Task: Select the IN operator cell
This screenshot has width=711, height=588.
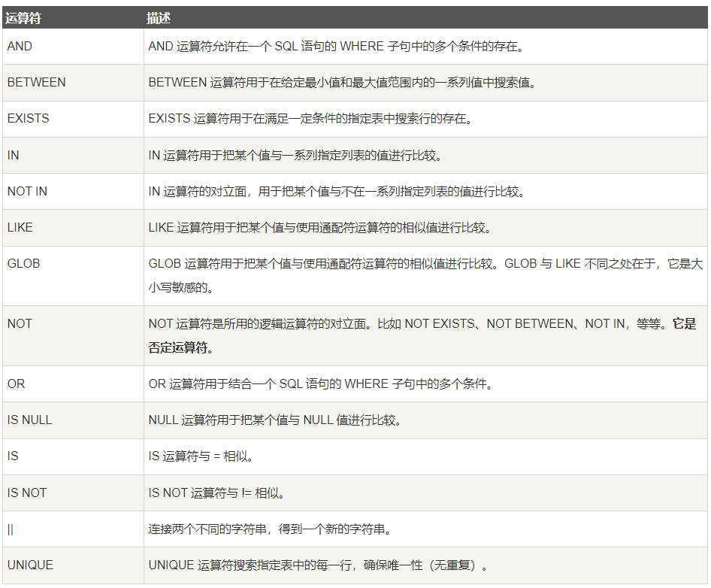Action: click(x=73, y=155)
